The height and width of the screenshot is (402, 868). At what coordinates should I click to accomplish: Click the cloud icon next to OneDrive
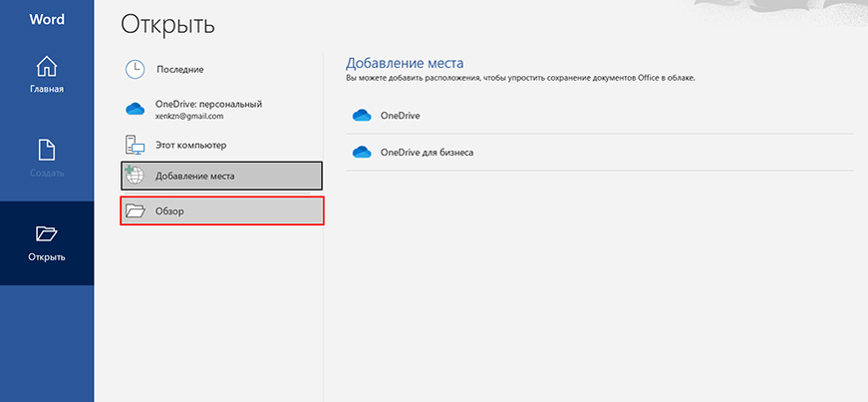click(362, 116)
